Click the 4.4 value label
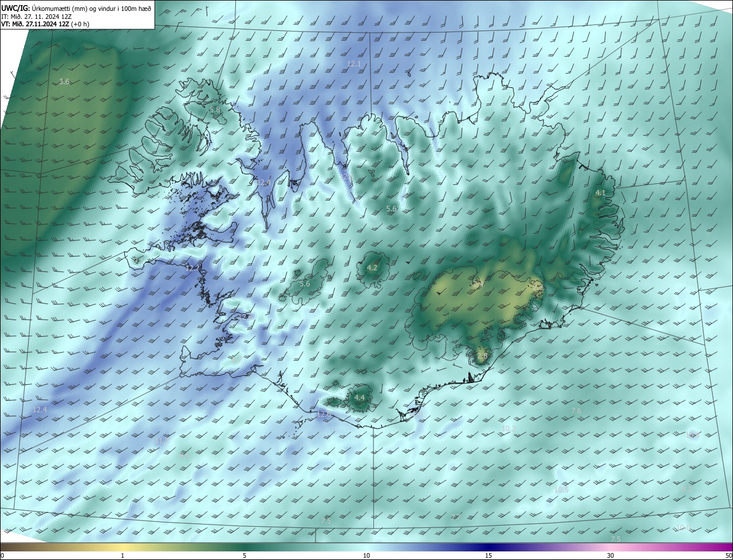Viewport: 733px width, 560px height. (360, 397)
